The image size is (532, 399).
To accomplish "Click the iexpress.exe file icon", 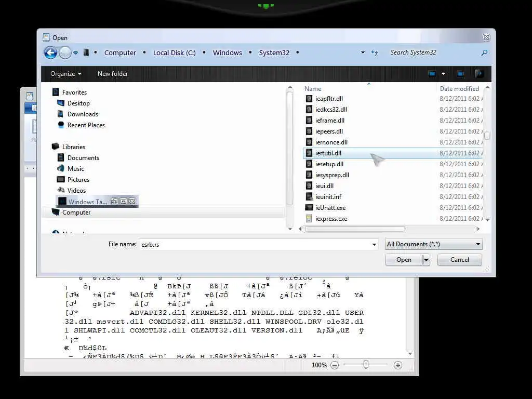I will pyautogui.click(x=309, y=219).
